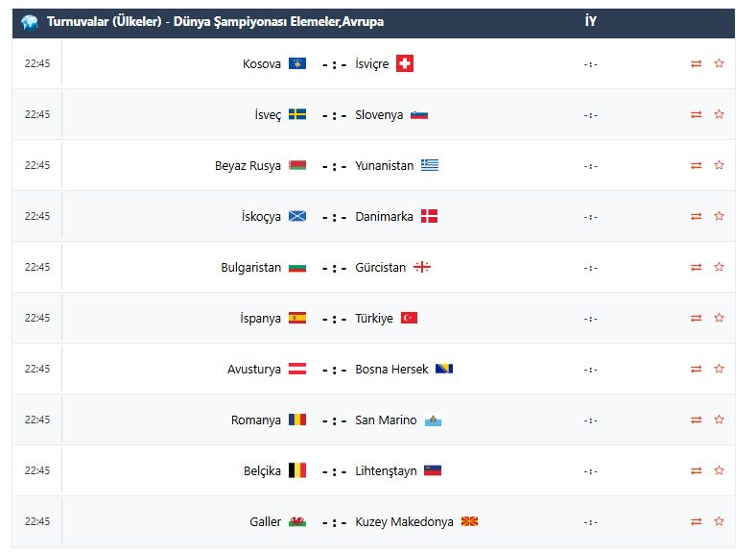Image resolution: width=756 pixels, height=552 pixels.
Task: Click the Turkey flag icon next to Türkiye
Action: tap(409, 319)
